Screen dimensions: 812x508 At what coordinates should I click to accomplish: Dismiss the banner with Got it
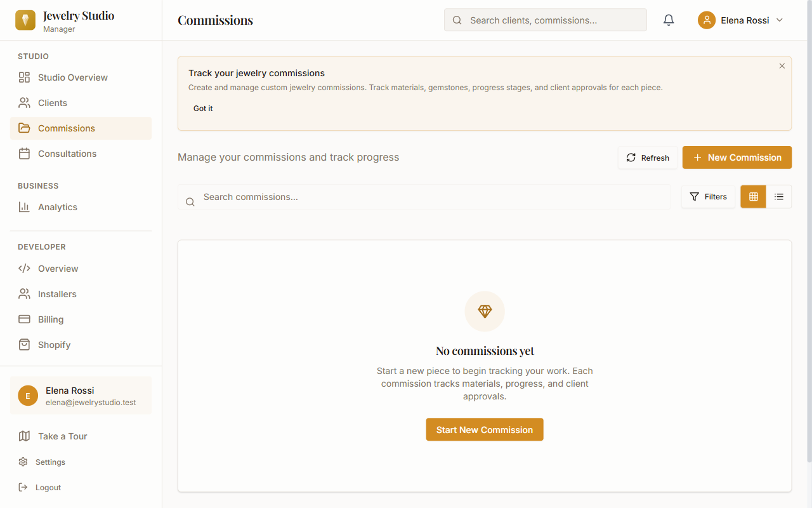coord(202,108)
